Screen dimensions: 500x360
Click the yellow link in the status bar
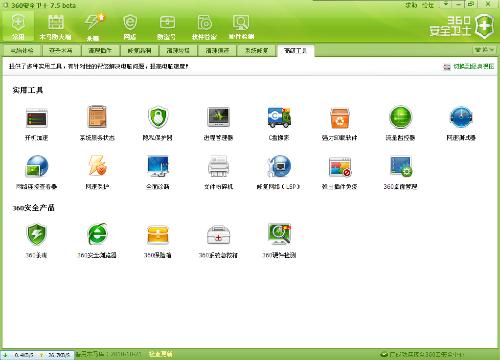[160, 354]
